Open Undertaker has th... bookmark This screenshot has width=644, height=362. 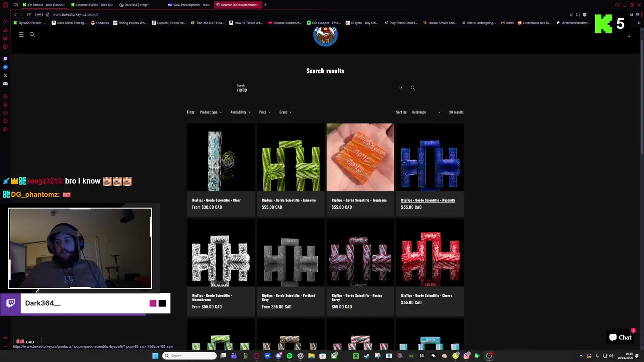535,23
